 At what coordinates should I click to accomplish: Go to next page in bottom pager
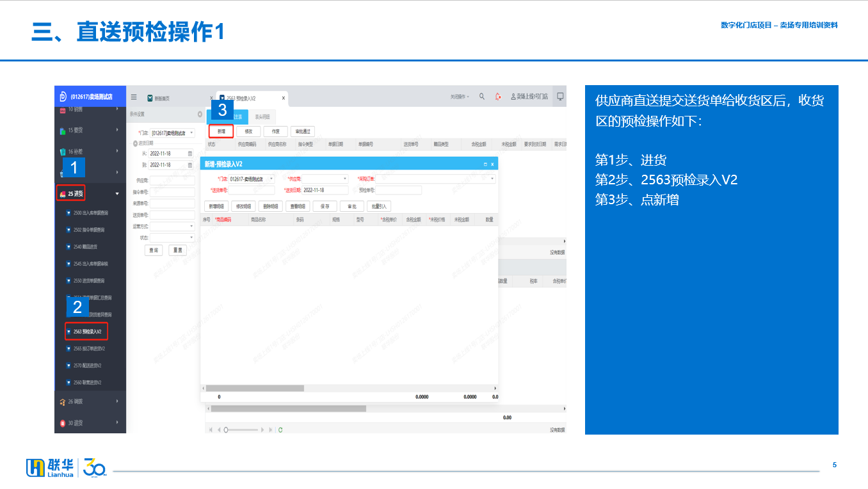pyautogui.click(x=262, y=429)
